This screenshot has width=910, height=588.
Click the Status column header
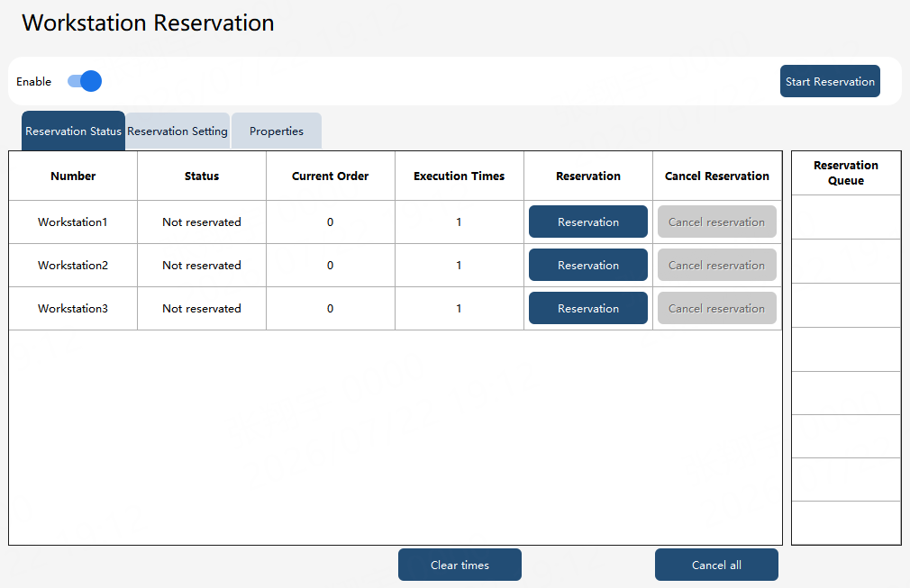202,176
